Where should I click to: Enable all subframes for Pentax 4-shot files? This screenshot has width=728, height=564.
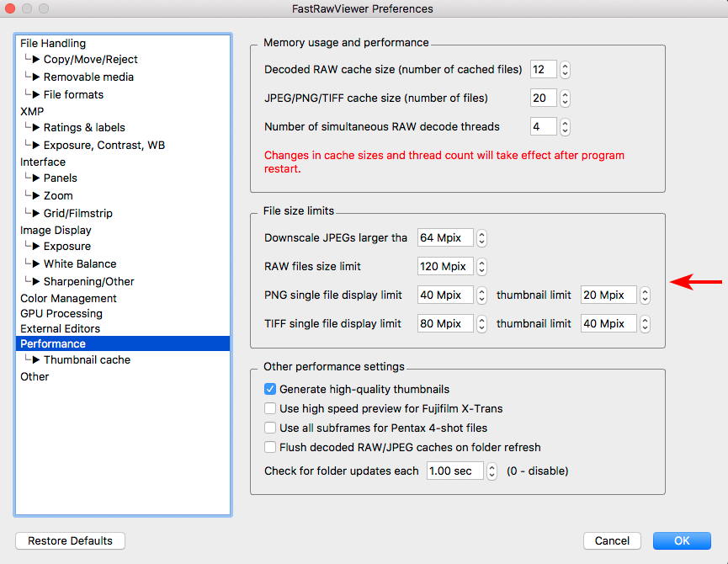pos(270,428)
